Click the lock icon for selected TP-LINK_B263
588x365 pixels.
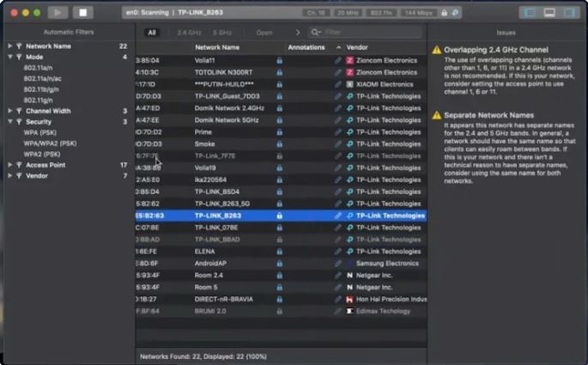(x=279, y=216)
